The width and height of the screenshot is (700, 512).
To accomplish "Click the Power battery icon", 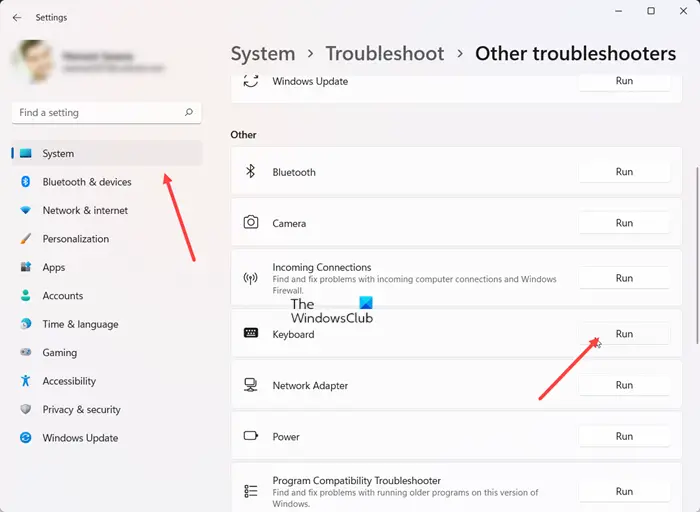I will pyautogui.click(x=250, y=436).
